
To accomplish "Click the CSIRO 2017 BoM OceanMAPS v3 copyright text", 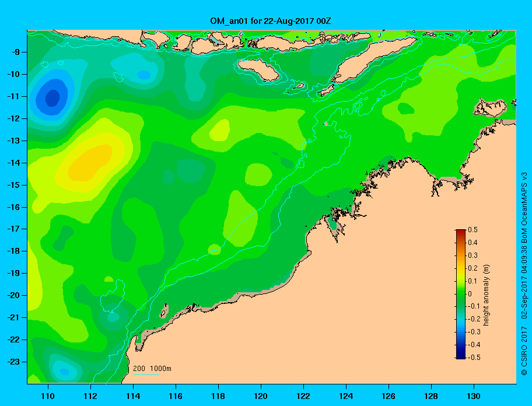I will (x=524, y=274).
